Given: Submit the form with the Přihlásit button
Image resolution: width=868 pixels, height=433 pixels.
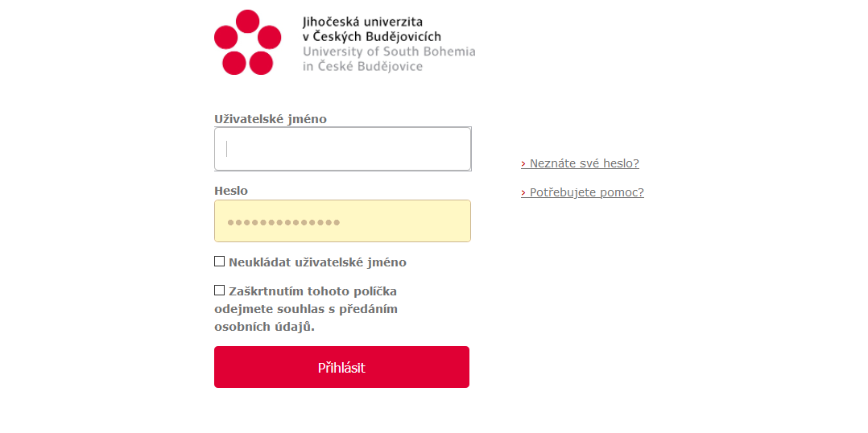Looking at the screenshot, I should click(x=341, y=367).
